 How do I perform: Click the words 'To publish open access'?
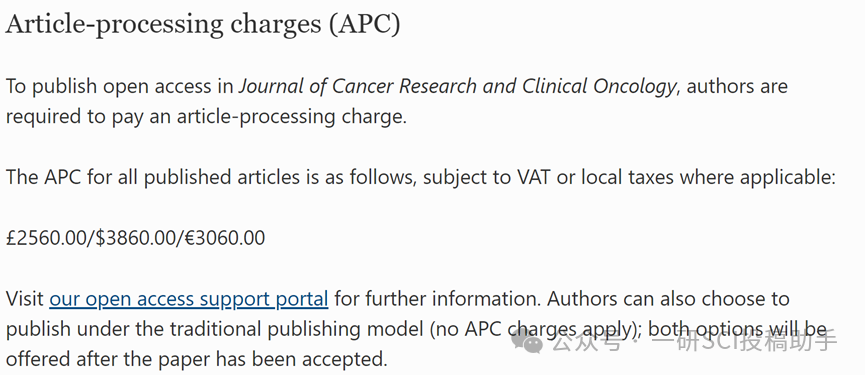click(108, 87)
